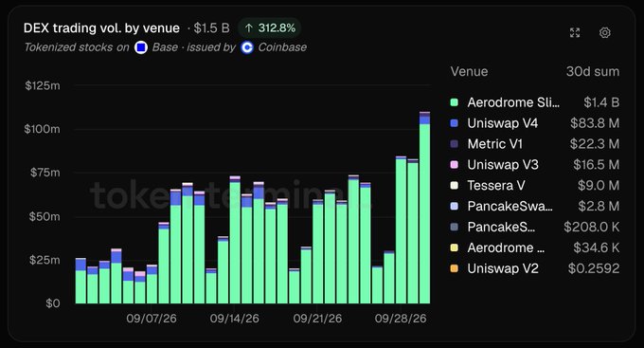The width and height of the screenshot is (644, 348).
Task: Open the chart settings gear
Action: 604,32
